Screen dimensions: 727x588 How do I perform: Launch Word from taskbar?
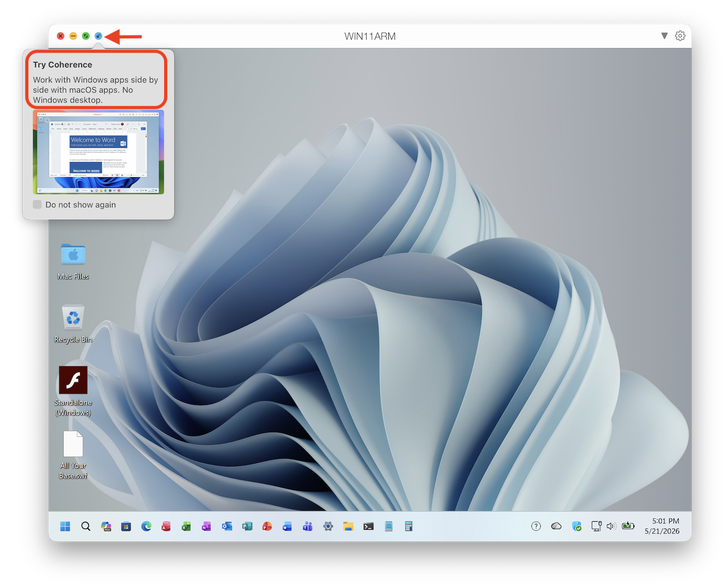[x=287, y=526]
